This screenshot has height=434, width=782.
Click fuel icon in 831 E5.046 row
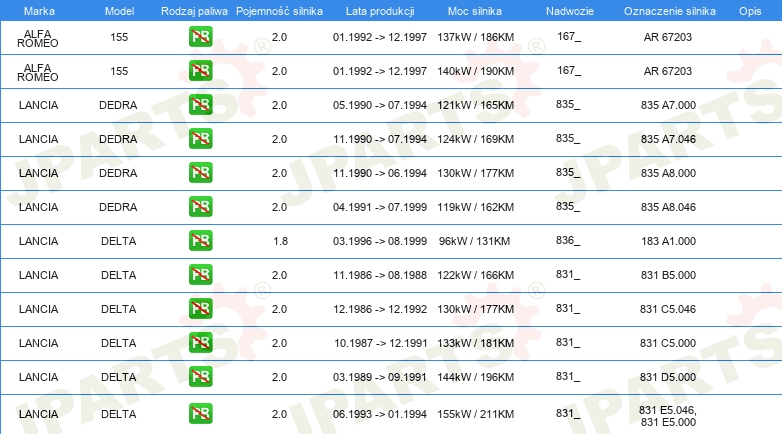point(200,414)
